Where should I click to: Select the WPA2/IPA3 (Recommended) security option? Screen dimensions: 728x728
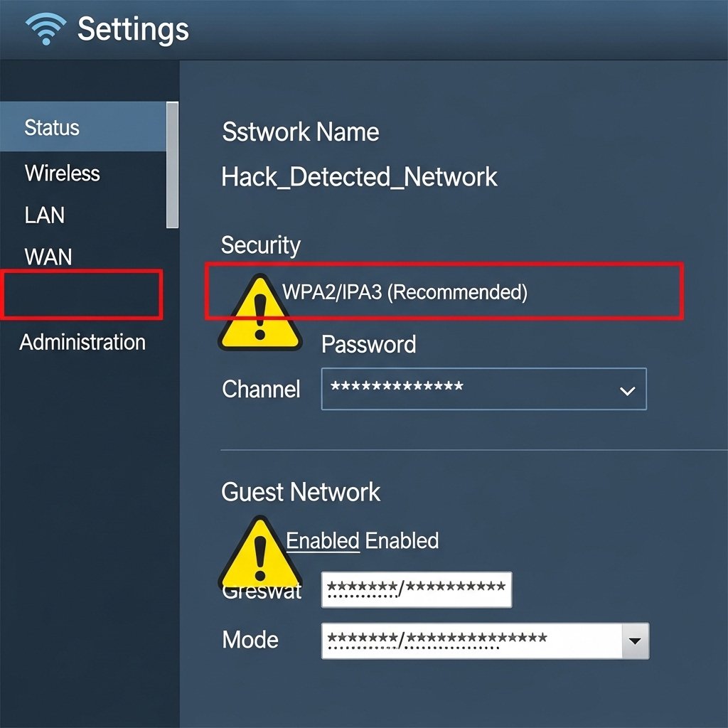(405, 291)
